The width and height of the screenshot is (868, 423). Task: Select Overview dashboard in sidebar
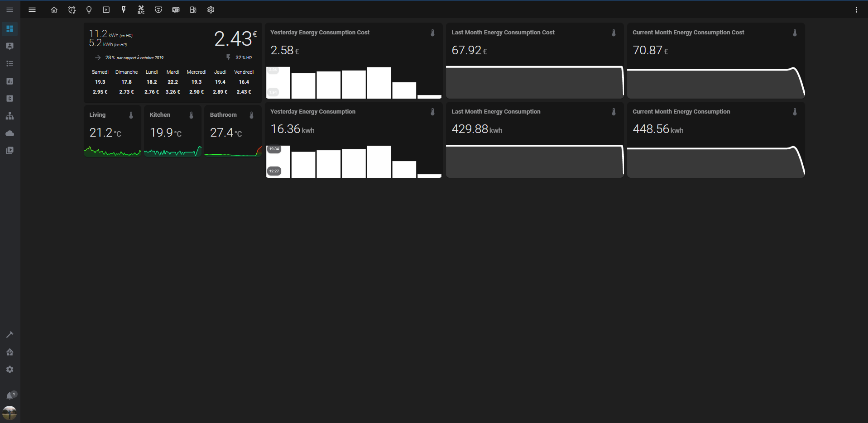[x=10, y=29]
